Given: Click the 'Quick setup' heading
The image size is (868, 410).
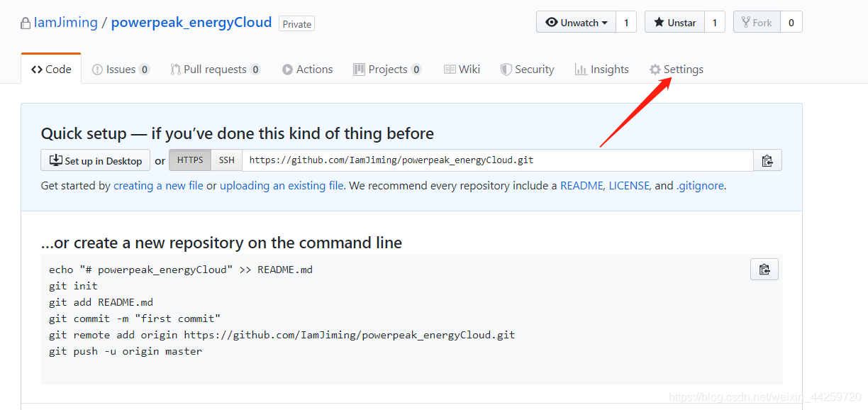Looking at the screenshot, I should pos(238,133).
